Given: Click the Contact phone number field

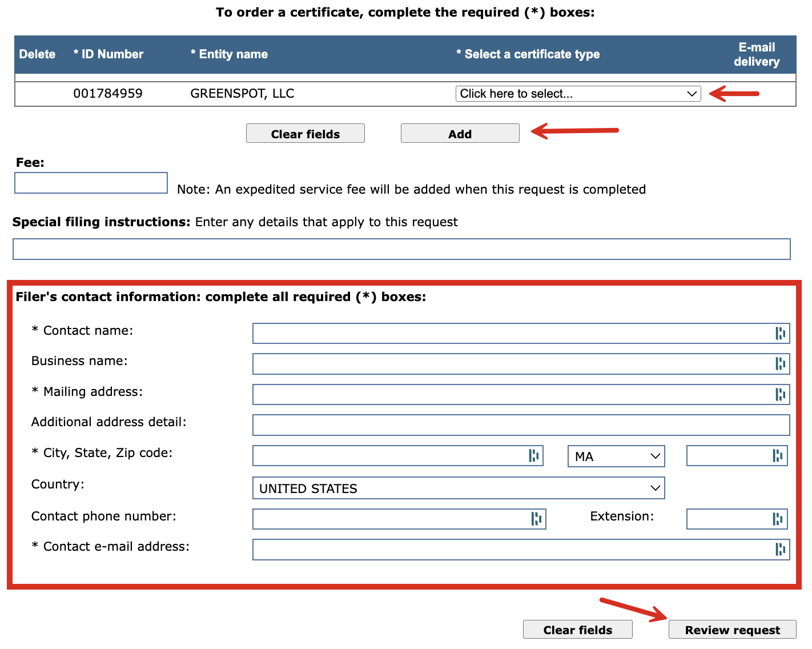Looking at the screenshot, I should (x=399, y=519).
